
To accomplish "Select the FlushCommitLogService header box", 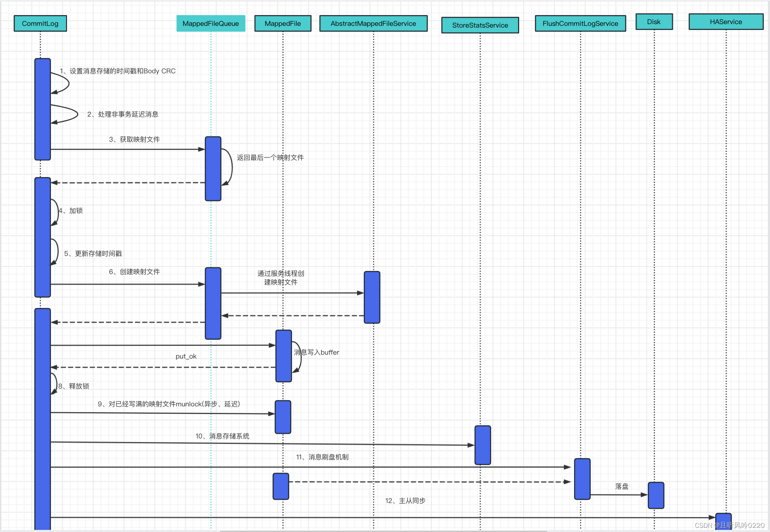I will (x=580, y=23).
